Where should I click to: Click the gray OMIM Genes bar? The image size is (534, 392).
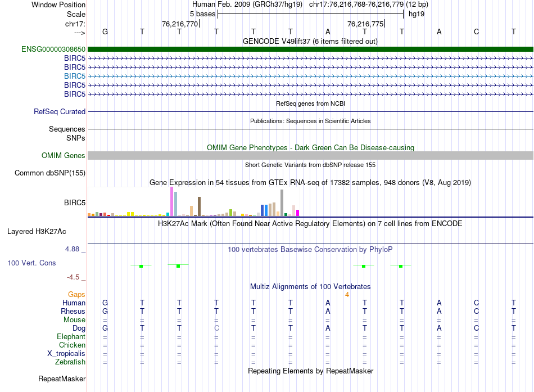click(x=310, y=155)
